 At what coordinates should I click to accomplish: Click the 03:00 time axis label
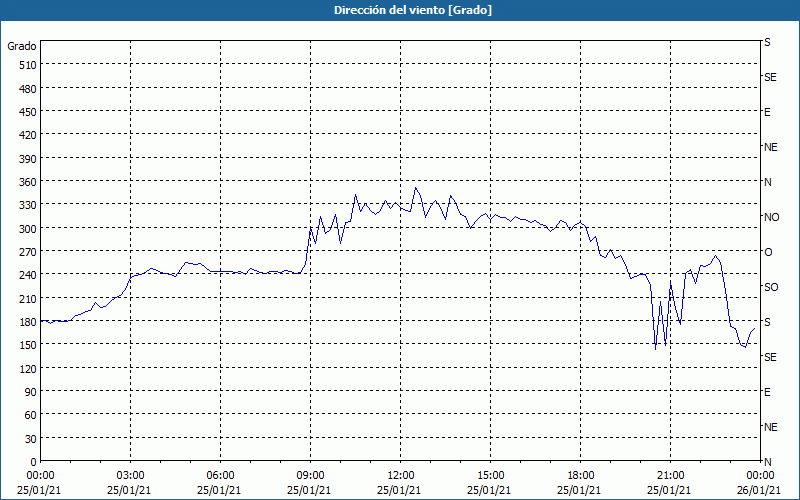pos(131,476)
